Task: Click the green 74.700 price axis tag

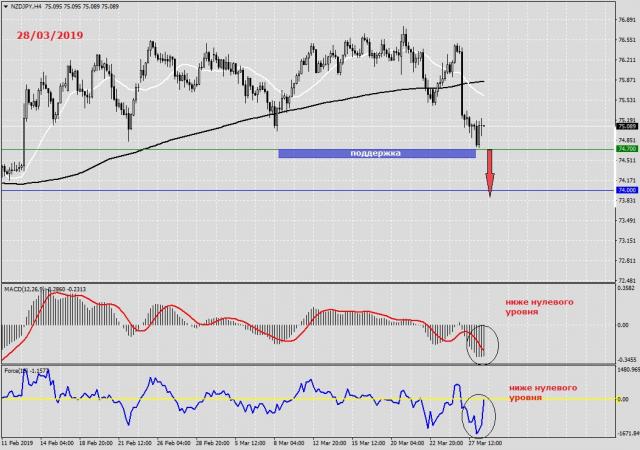Action: 627,148
